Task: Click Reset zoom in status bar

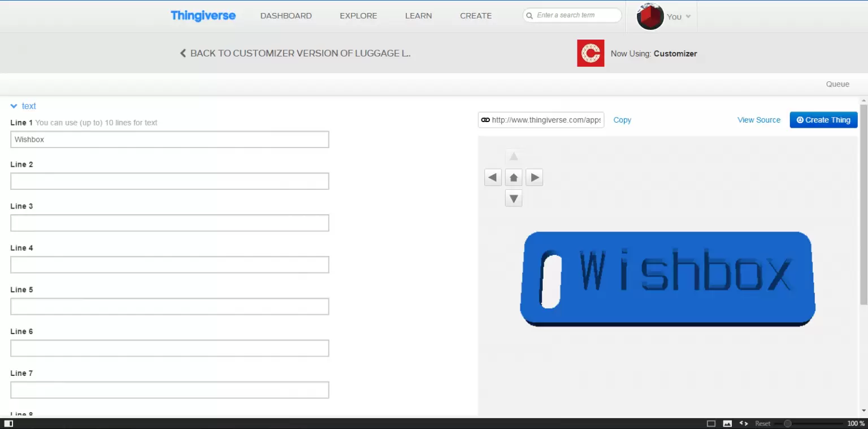Action: (763, 423)
